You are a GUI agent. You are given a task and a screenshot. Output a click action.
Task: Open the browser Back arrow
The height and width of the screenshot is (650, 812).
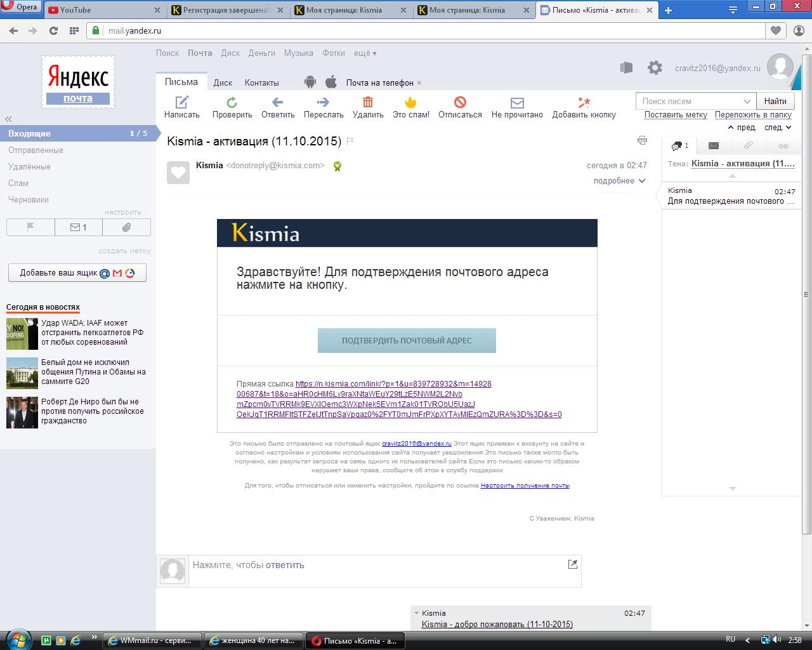(x=14, y=30)
